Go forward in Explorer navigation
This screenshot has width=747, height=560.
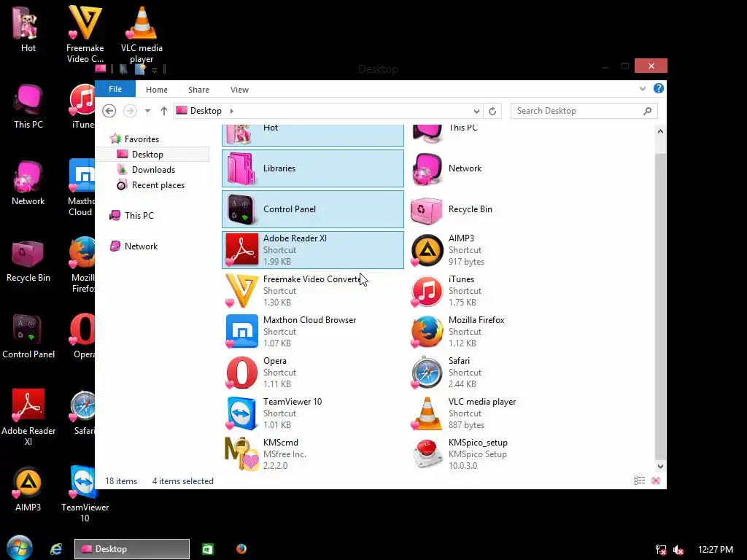130,111
